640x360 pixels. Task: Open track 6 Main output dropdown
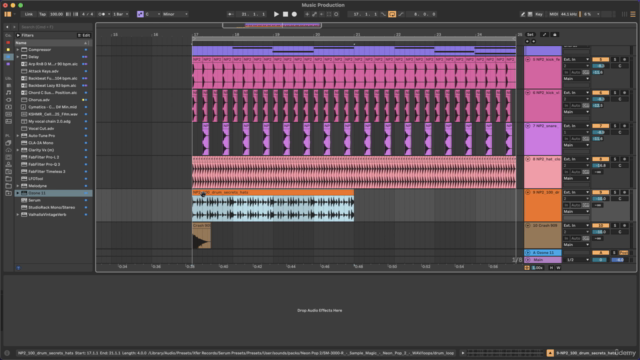click(576, 112)
